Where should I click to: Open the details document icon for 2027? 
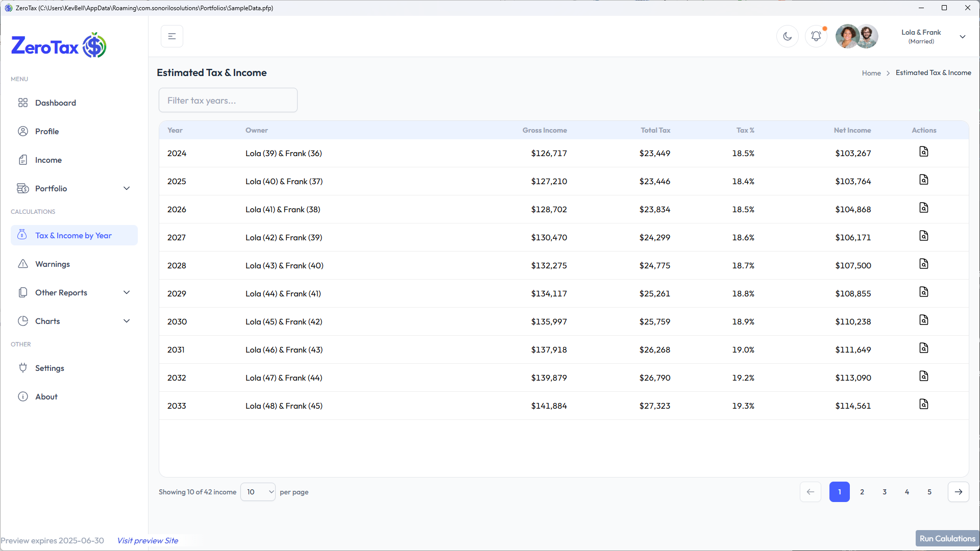(x=923, y=236)
